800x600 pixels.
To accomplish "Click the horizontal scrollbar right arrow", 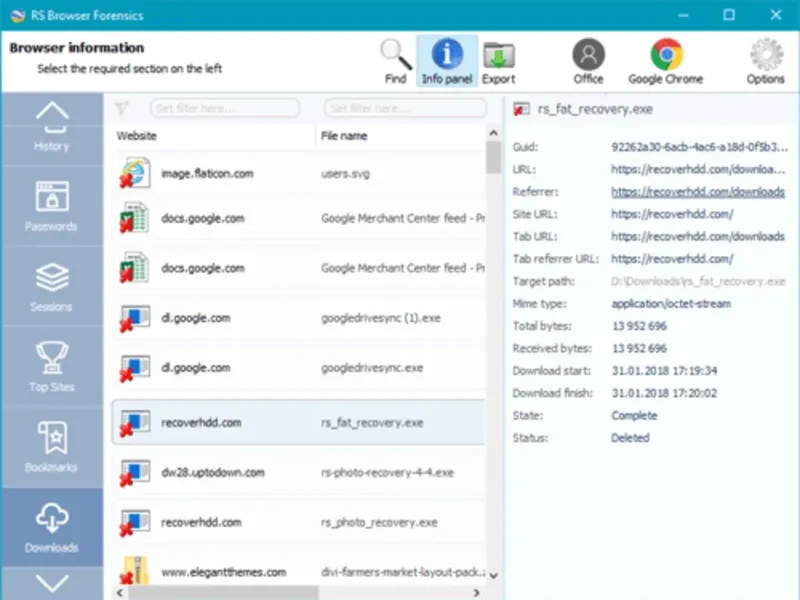I will coord(476,593).
